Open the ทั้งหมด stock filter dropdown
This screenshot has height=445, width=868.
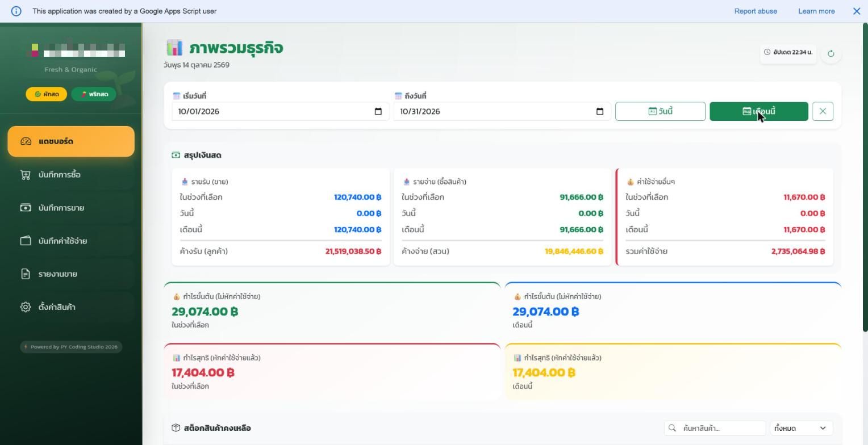(x=801, y=428)
